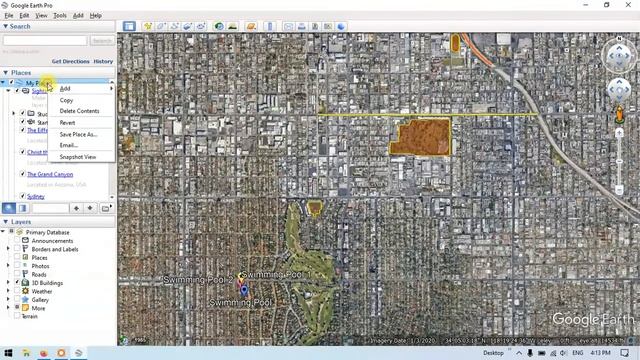
Task: Expand the More layer
Action: click(8, 308)
